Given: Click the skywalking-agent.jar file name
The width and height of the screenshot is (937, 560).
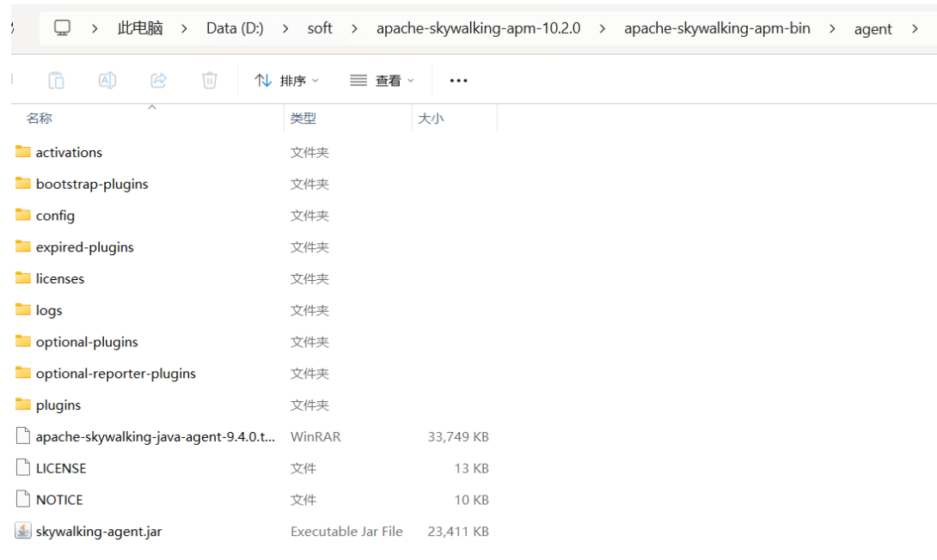Looking at the screenshot, I should pyautogui.click(x=99, y=532).
